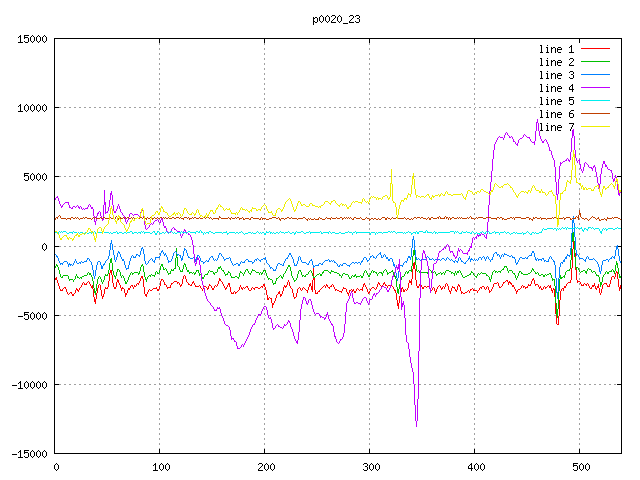
Task: Select the "line 1" legend label
Action: [556, 49]
